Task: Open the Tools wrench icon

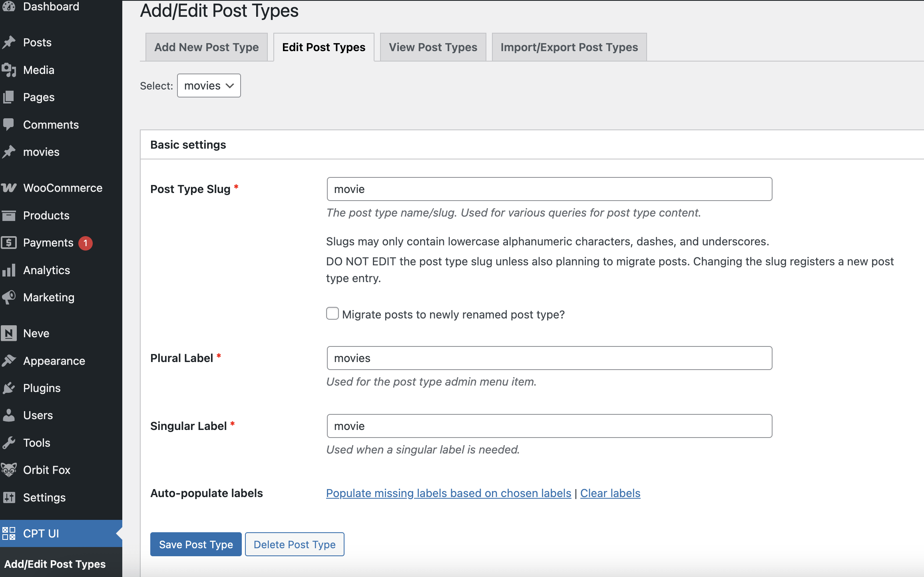Action: click(x=9, y=443)
